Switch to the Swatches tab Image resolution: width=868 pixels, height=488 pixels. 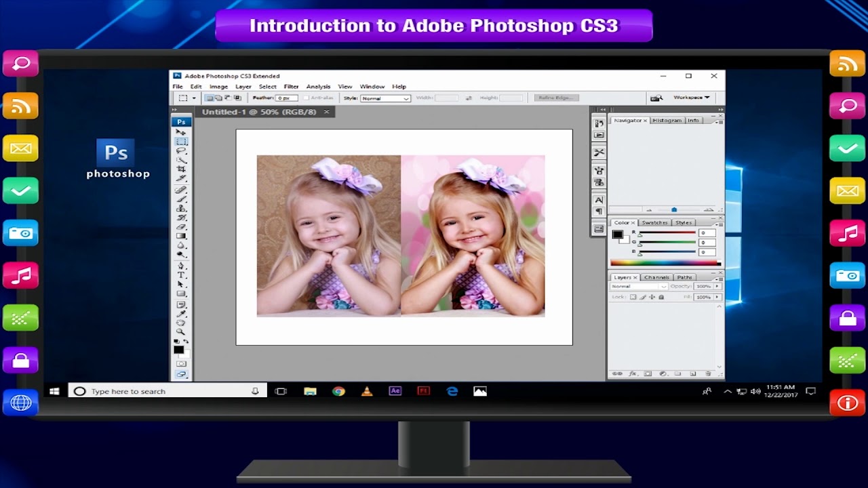(654, 222)
